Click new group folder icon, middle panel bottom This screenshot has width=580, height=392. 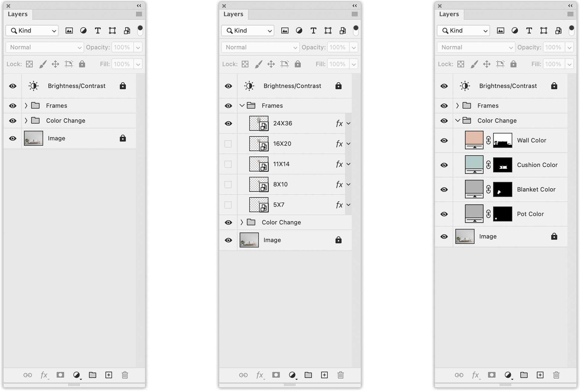point(308,375)
